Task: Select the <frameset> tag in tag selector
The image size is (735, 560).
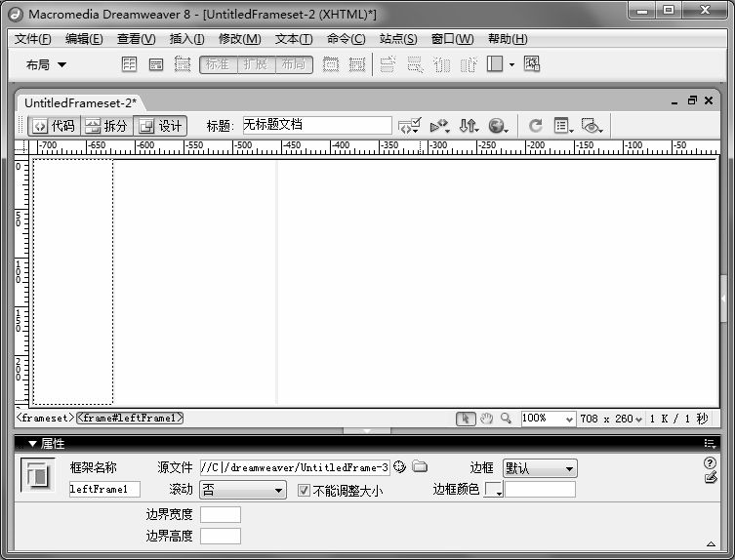Action: (45, 418)
